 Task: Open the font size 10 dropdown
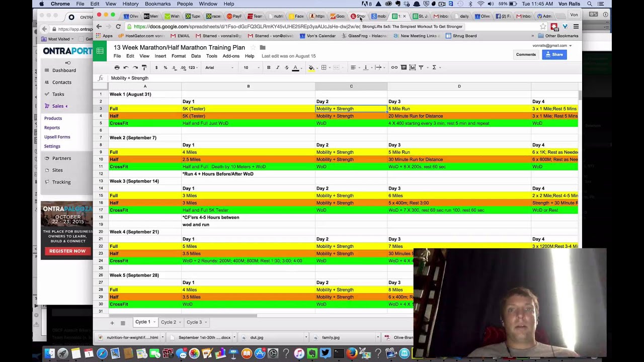[251, 67]
